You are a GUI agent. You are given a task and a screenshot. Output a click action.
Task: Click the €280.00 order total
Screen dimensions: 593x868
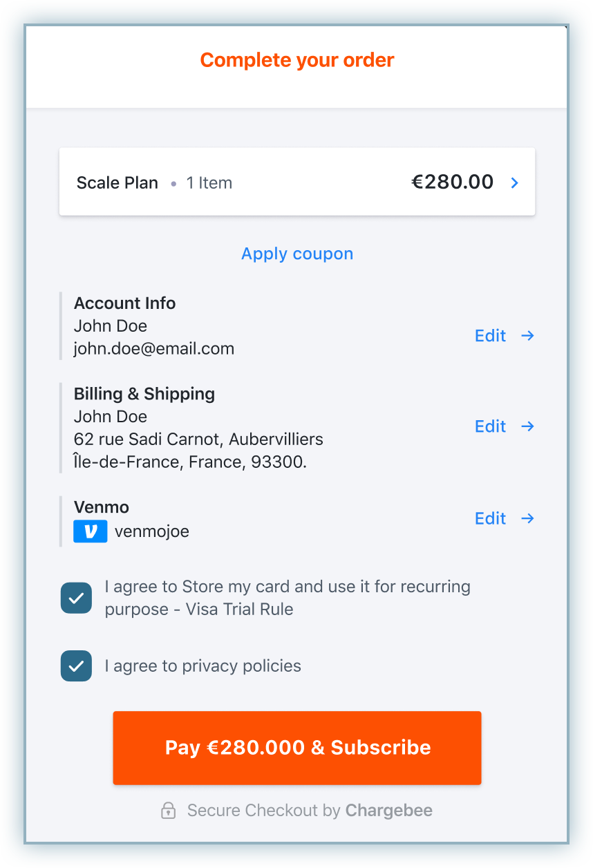coord(453,182)
